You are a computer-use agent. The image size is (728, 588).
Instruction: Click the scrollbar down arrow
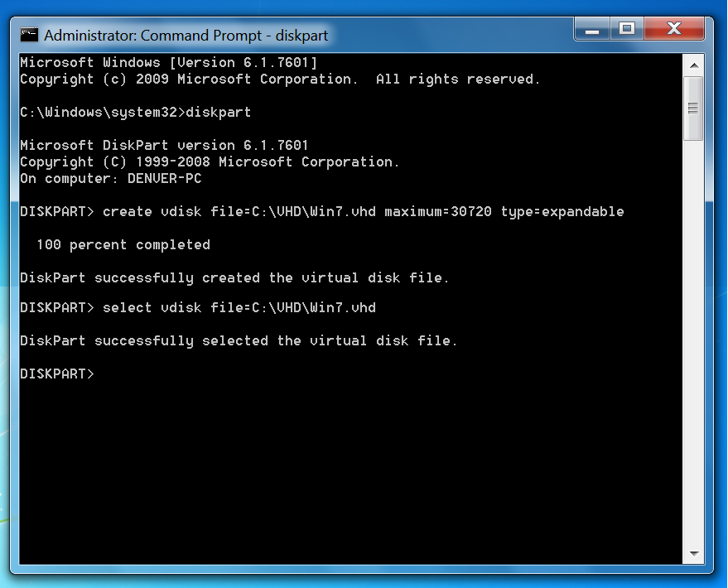[694, 553]
